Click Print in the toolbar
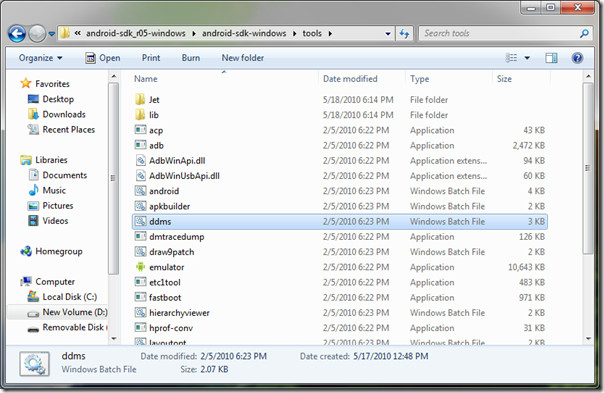The image size is (604, 393). tap(151, 58)
